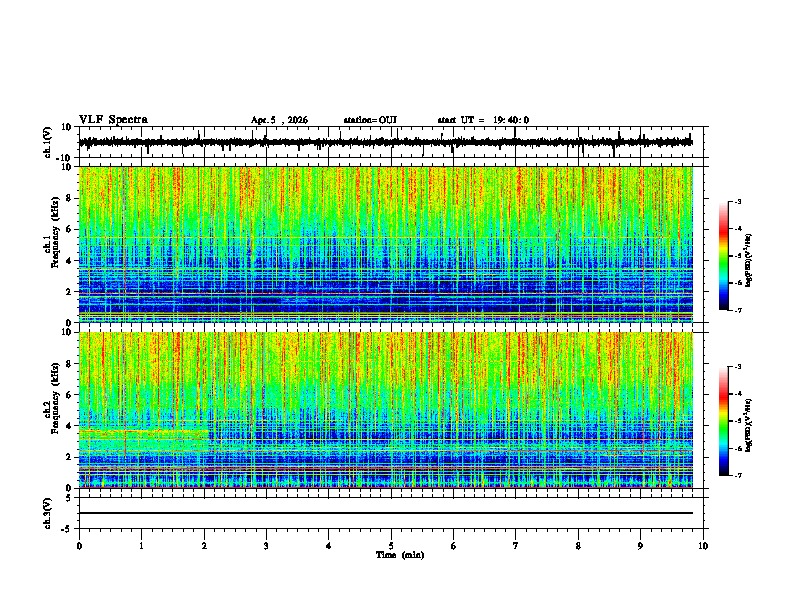The height and width of the screenshot is (612, 792).
Task: Click the "6" kHz tick on ch.2 frequency axis
Action: tap(70, 395)
